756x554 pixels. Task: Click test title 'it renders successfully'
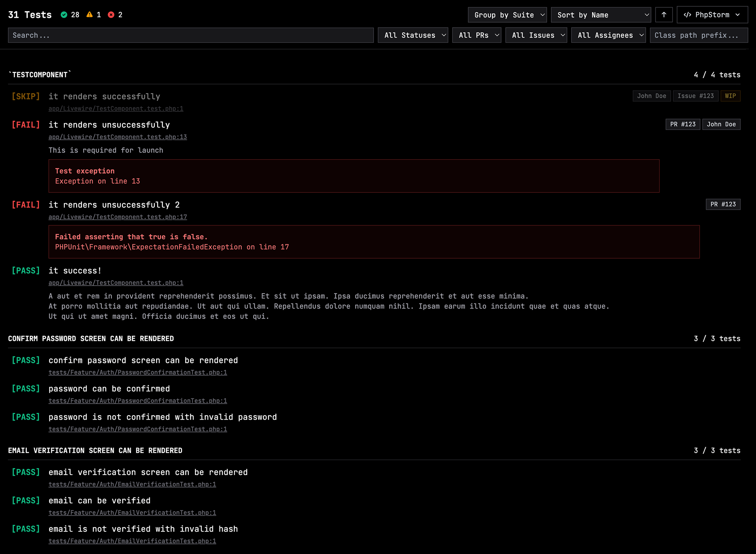click(x=104, y=96)
